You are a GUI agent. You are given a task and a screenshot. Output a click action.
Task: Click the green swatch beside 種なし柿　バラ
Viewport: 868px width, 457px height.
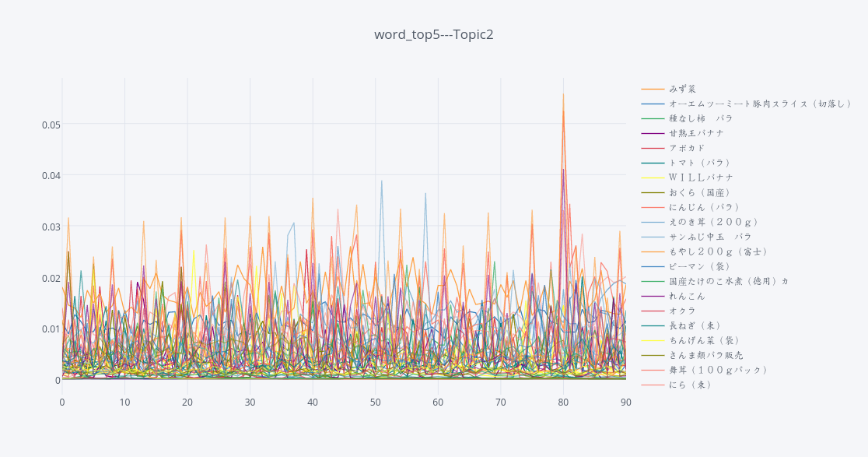(653, 118)
